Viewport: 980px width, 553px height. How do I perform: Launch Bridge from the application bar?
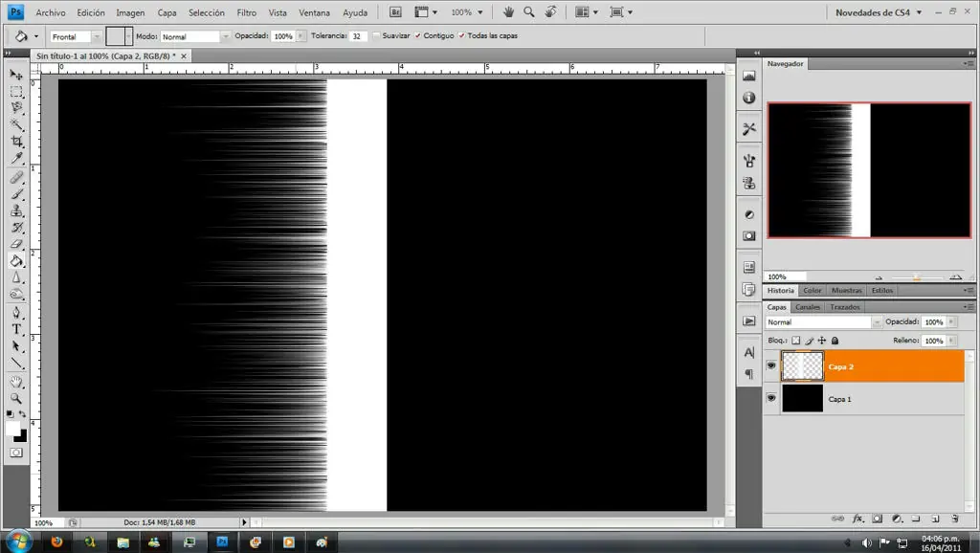[x=395, y=11]
